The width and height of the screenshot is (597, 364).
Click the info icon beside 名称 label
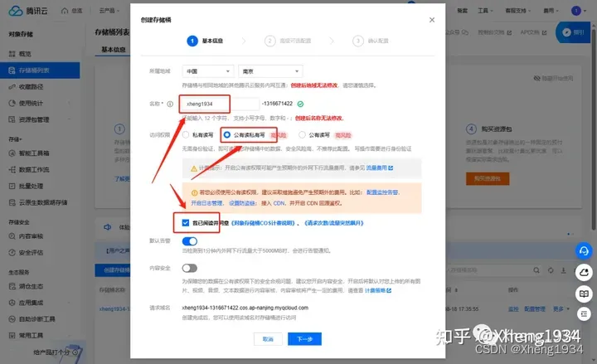pyautogui.click(x=170, y=104)
